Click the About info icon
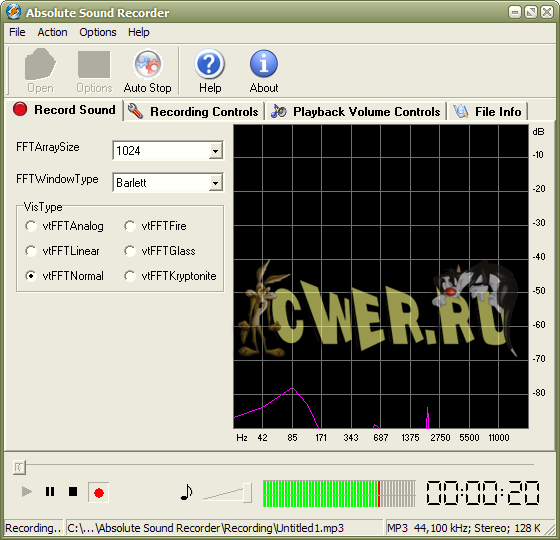This screenshot has width=560, height=540. tap(264, 64)
